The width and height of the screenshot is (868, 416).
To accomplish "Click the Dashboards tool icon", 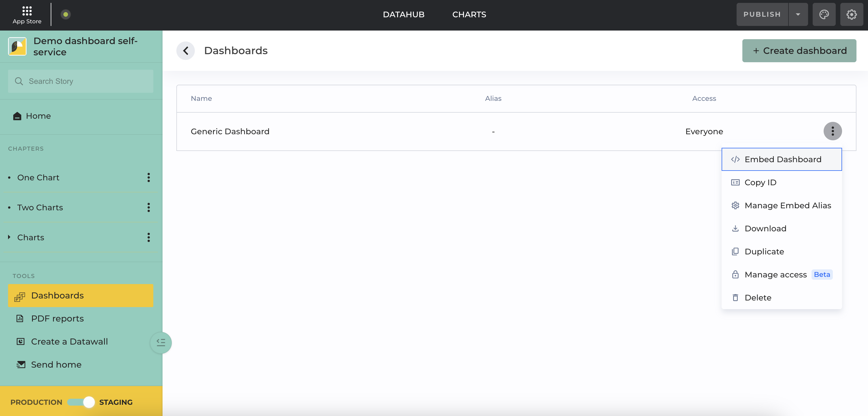I will [20, 296].
